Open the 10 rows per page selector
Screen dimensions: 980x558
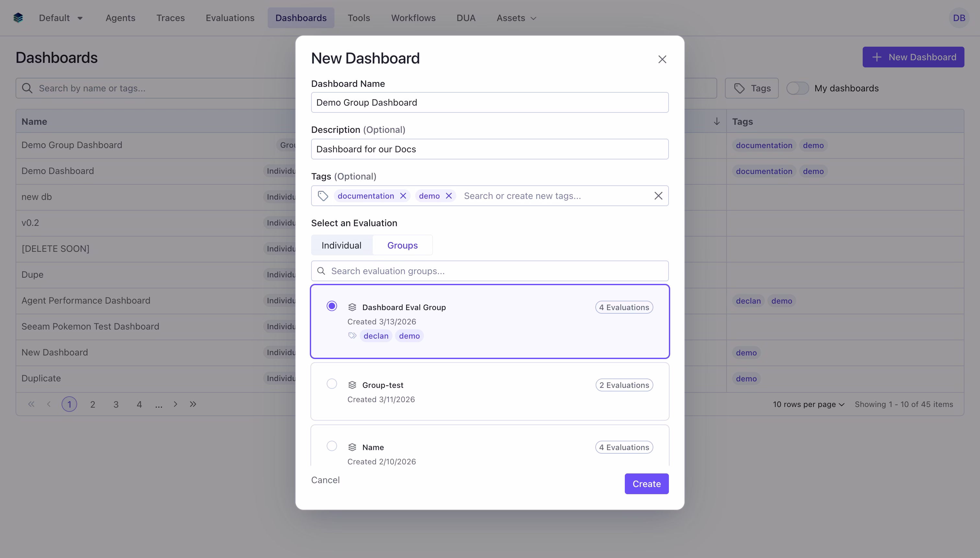[x=807, y=404]
